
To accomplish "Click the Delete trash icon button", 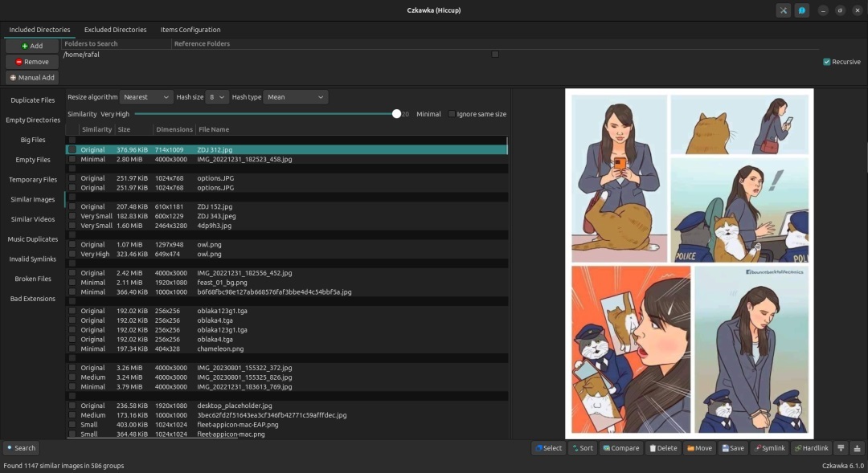I will [662, 448].
